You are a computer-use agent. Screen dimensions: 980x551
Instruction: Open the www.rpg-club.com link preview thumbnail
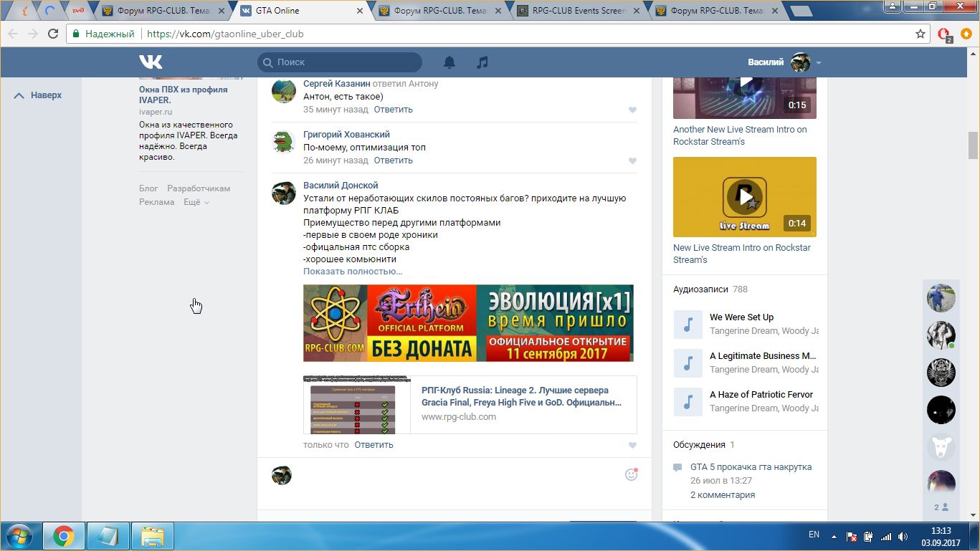[357, 405]
